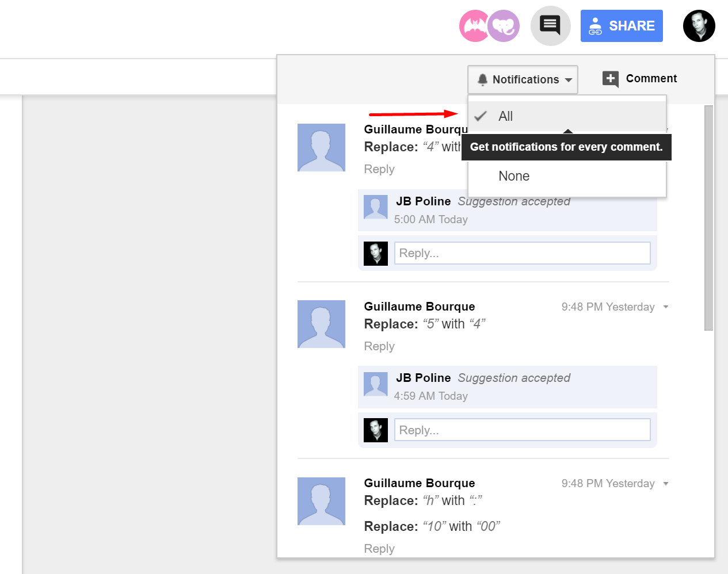Click the pink bat avatar icon
The image size is (728, 574).
point(474,26)
